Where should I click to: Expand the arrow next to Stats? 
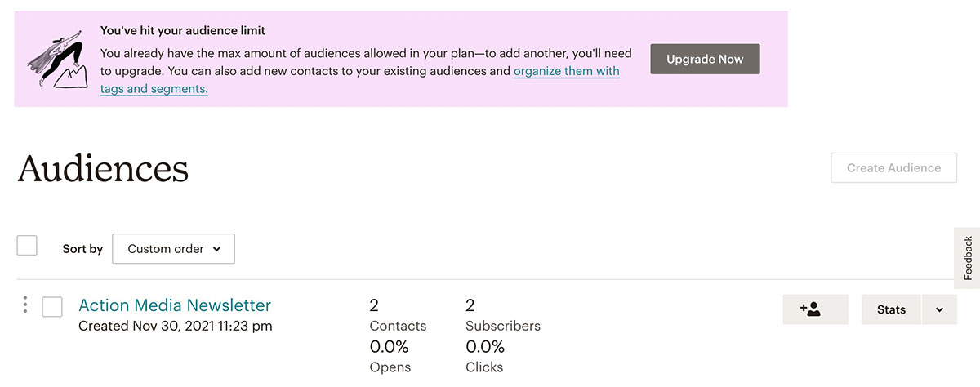pos(939,309)
